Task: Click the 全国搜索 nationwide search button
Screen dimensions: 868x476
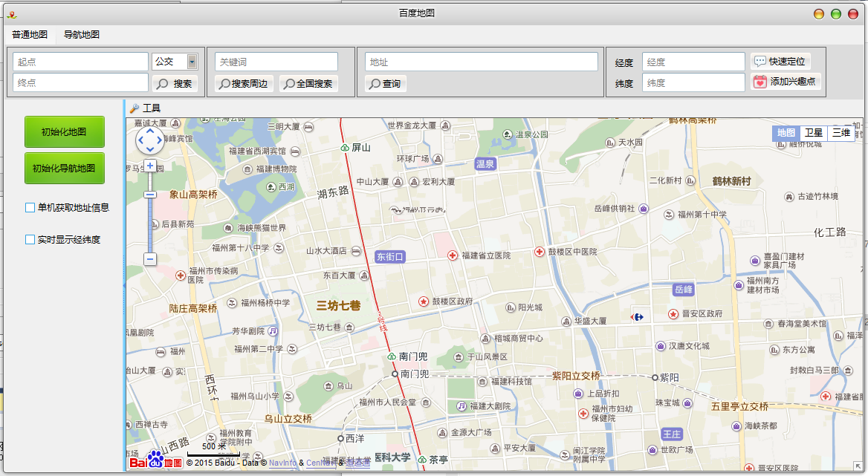Action: (309, 83)
